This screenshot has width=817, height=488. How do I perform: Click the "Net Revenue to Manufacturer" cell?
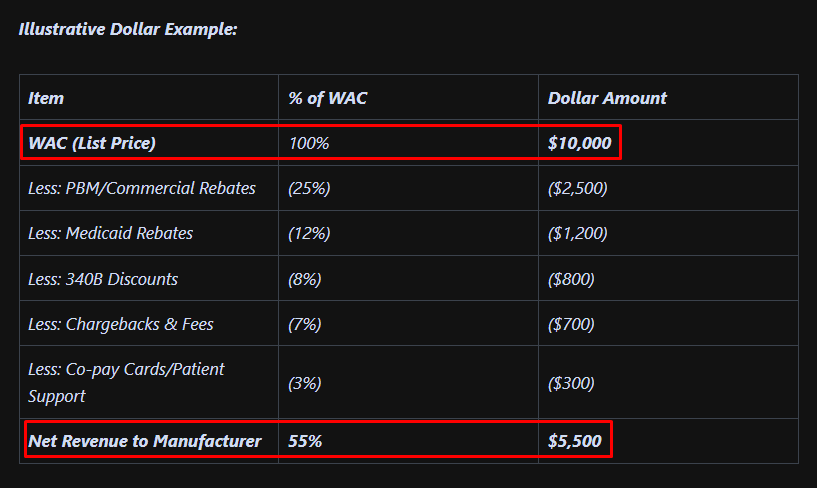[145, 440]
